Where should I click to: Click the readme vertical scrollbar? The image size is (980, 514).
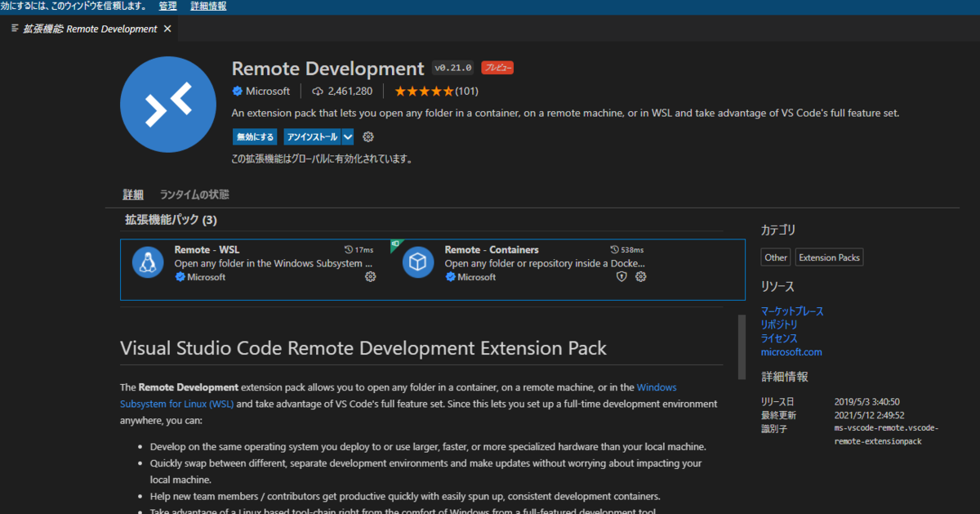click(742, 347)
